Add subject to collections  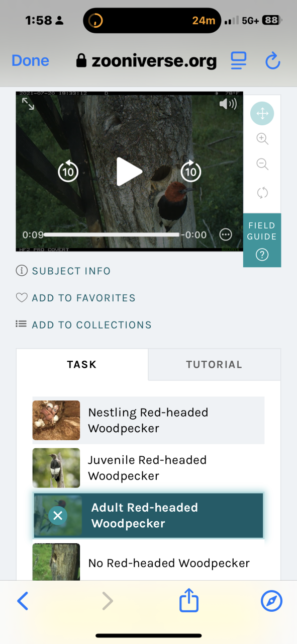click(x=84, y=325)
